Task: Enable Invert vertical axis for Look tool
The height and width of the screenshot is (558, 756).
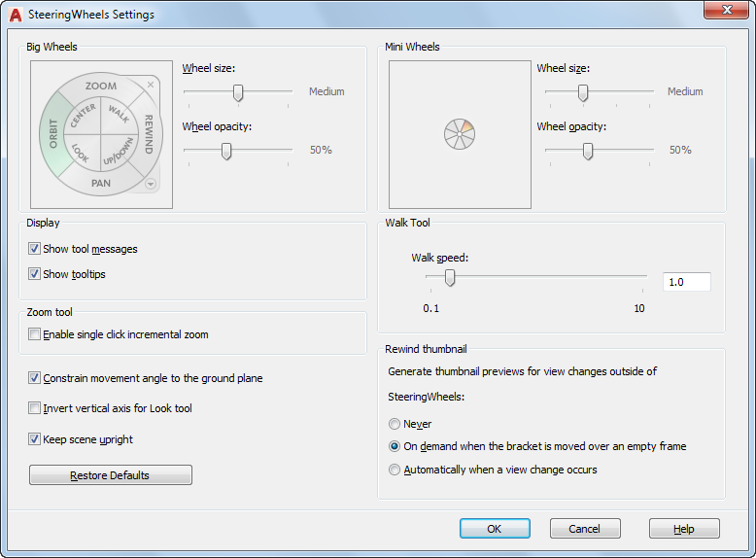Action: [35, 408]
